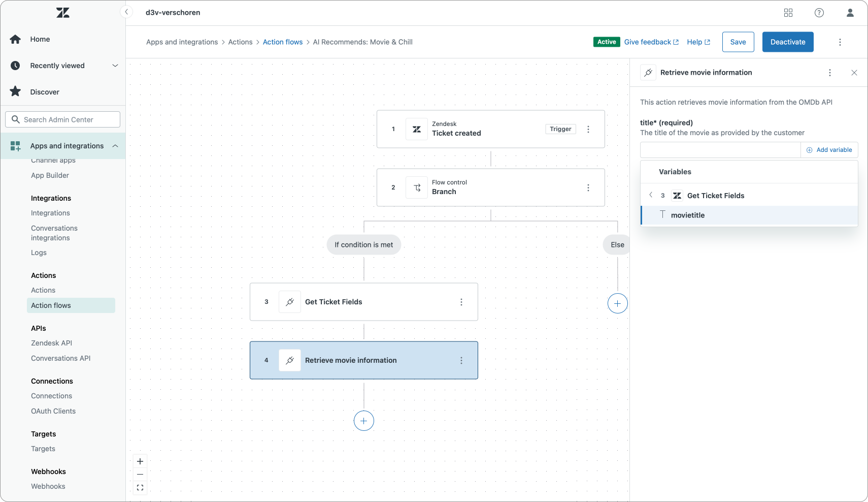Image resolution: width=868 pixels, height=502 pixels.
Task: Click the Apps and integrations grid icon
Action: pyautogui.click(x=15, y=146)
